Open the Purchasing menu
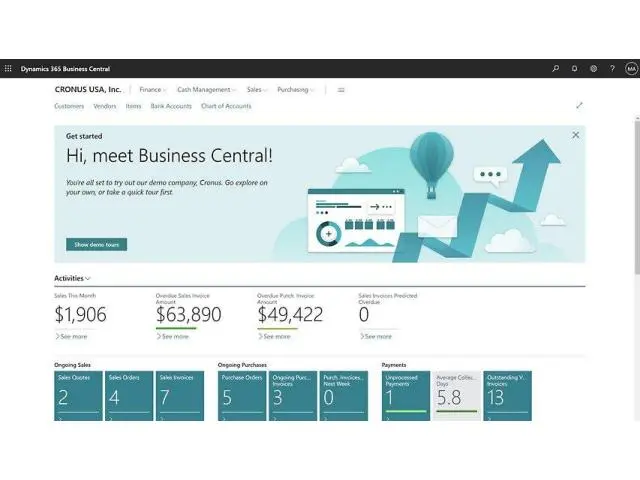640x480 pixels. click(295, 90)
